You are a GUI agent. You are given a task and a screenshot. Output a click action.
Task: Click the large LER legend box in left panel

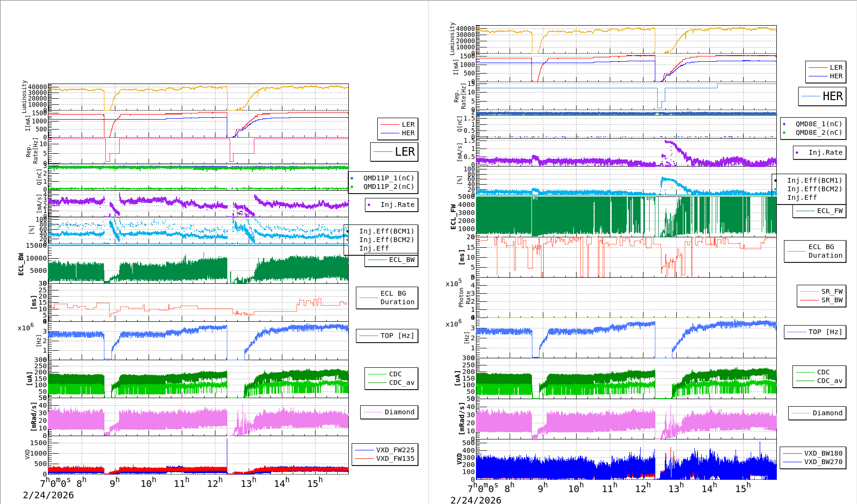tap(394, 152)
